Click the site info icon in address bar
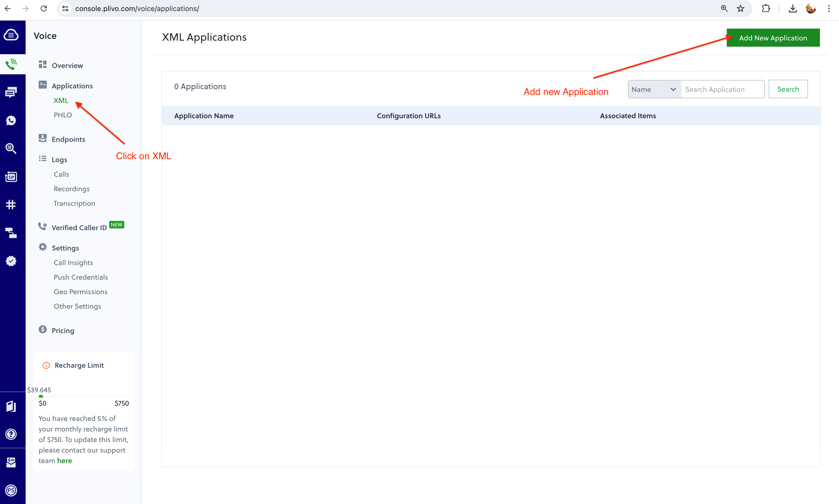The width and height of the screenshot is (839, 504). click(65, 9)
